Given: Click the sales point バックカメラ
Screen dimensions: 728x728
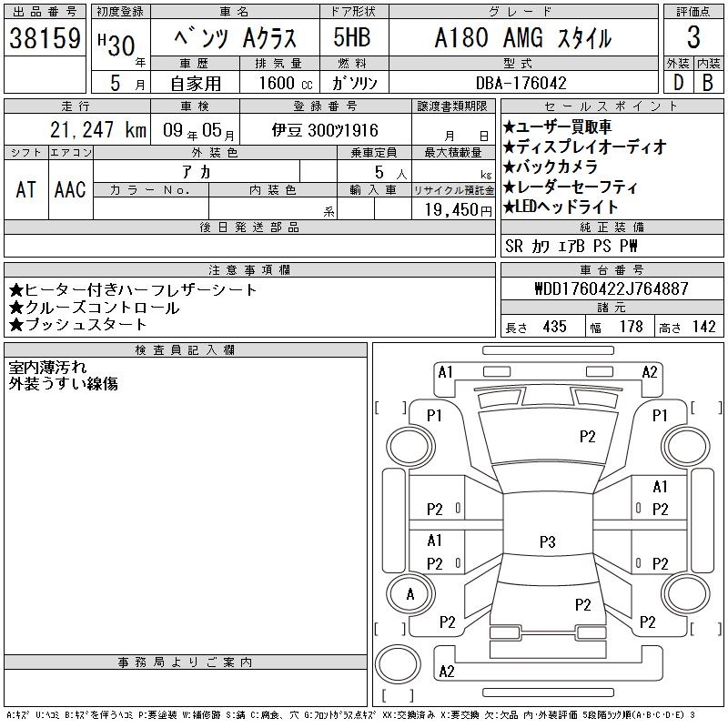Looking at the screenshot, I should coord(551,167).
